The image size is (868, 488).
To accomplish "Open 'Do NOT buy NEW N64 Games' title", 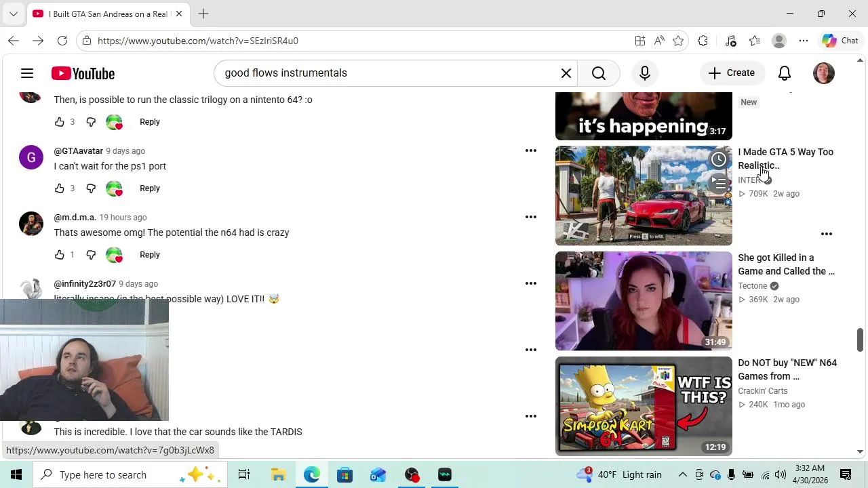I will 787,369.
